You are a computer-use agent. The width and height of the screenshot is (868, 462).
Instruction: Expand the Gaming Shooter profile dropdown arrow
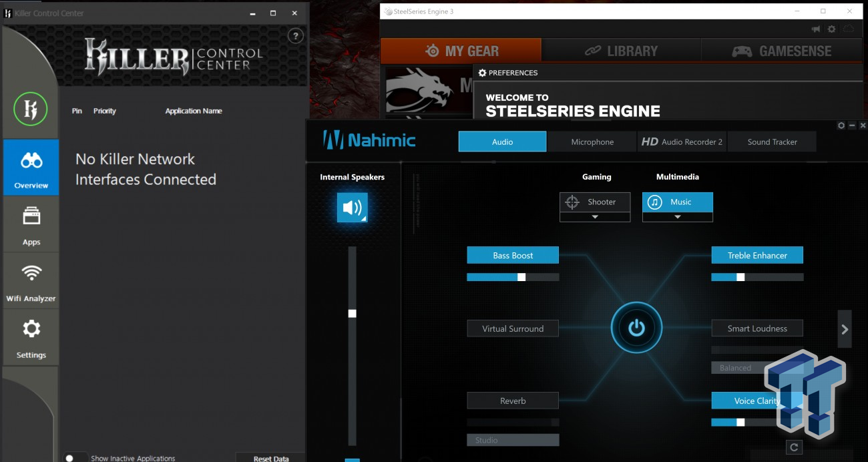tap(595, 217)
